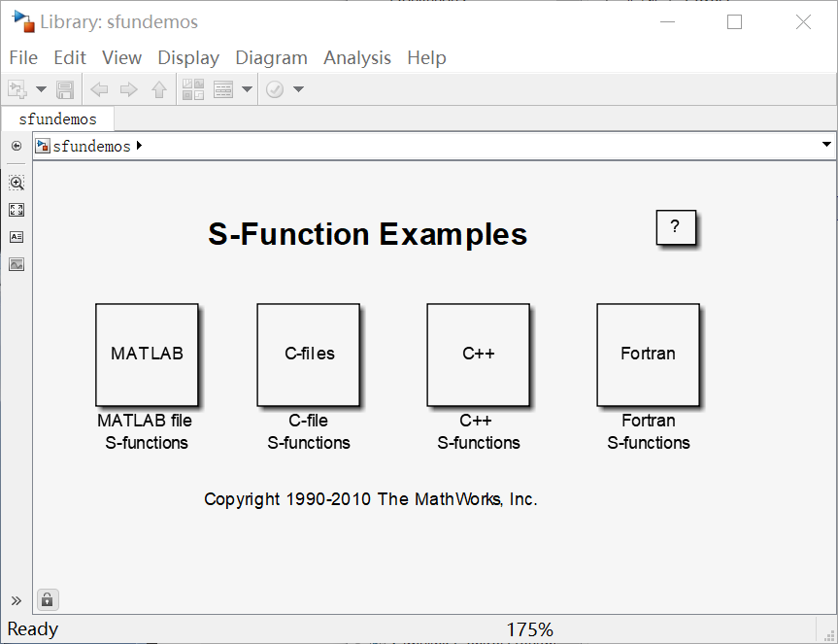Click the question mark help block
Image resolution: width=838 pixels, height=644 pixels.
(x=676, y=227)
